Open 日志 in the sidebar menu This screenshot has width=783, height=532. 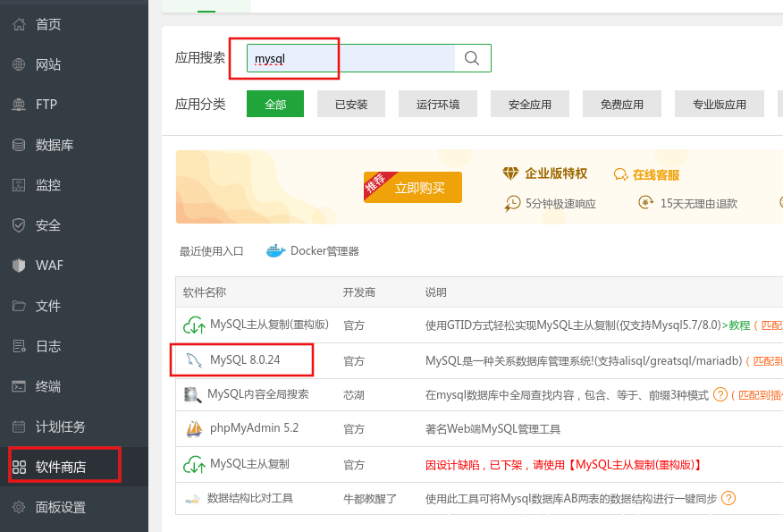(48, 346)
